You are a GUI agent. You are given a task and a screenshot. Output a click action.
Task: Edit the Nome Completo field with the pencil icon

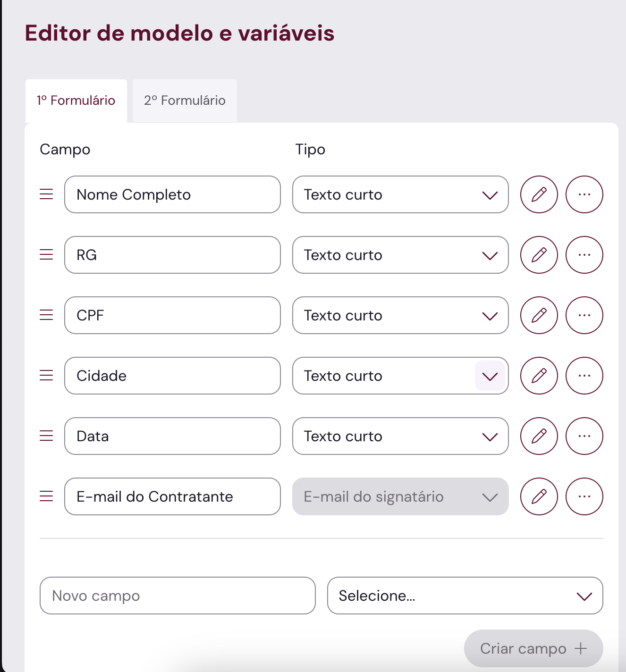click(x=539, y=194)
